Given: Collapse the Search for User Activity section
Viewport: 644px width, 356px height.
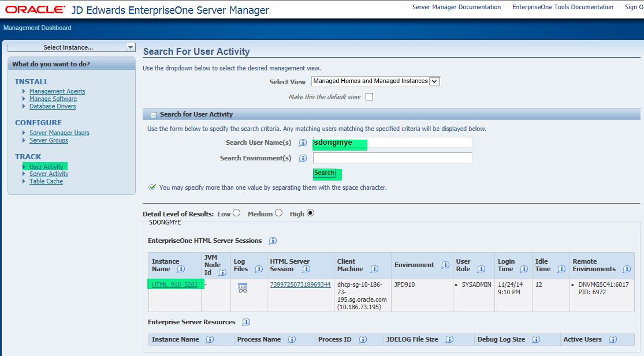Looking at the screenshot, I should click(x=154, y=115).
